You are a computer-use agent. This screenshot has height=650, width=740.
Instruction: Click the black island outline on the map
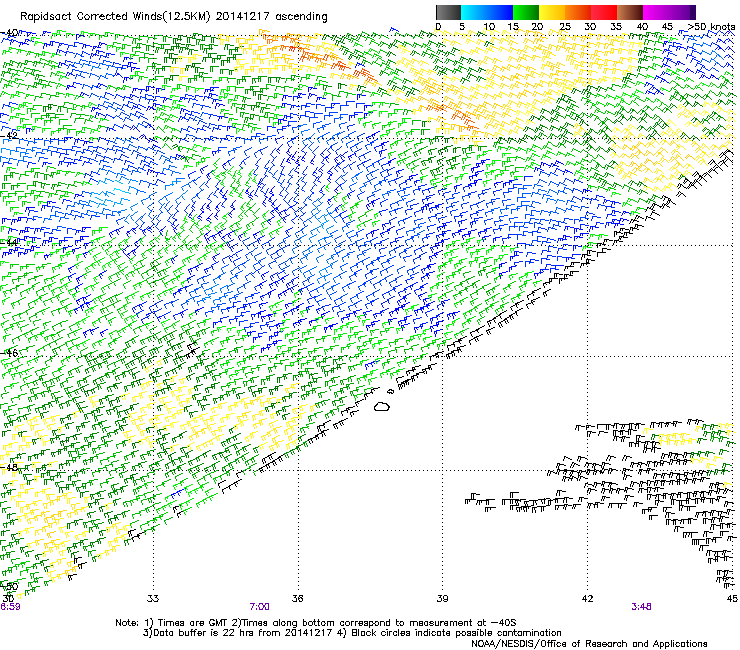pyautogui.click(x=382, y=406)
